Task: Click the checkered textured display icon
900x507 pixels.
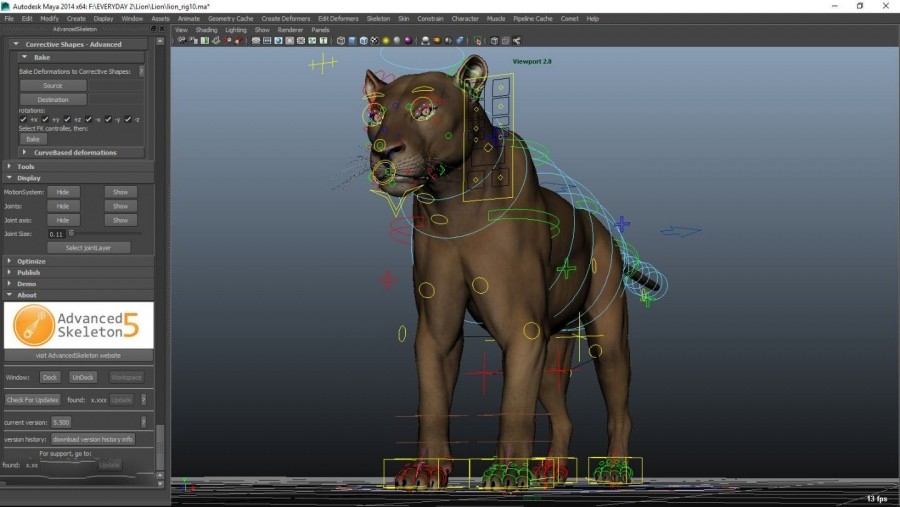Action: tap(374, 41)
